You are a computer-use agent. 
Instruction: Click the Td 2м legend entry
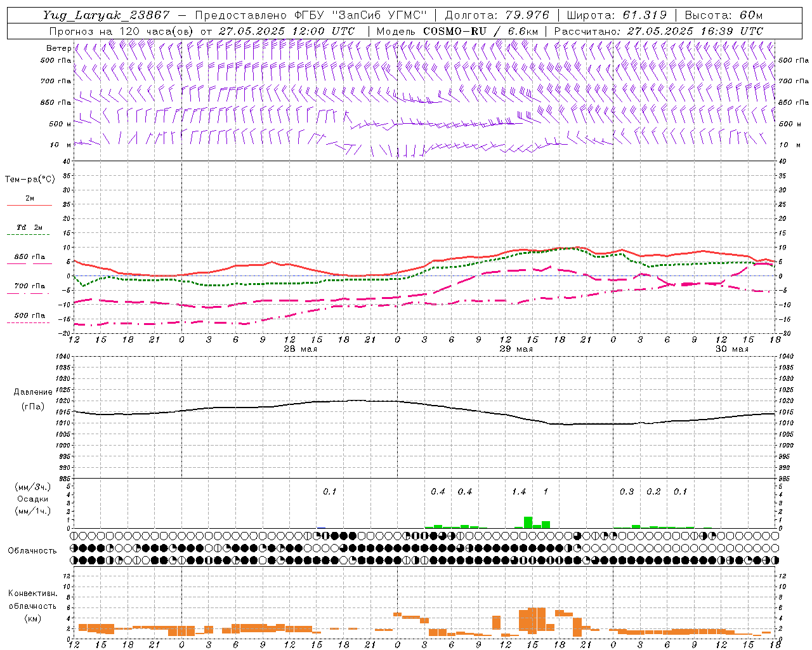[29, 227]
